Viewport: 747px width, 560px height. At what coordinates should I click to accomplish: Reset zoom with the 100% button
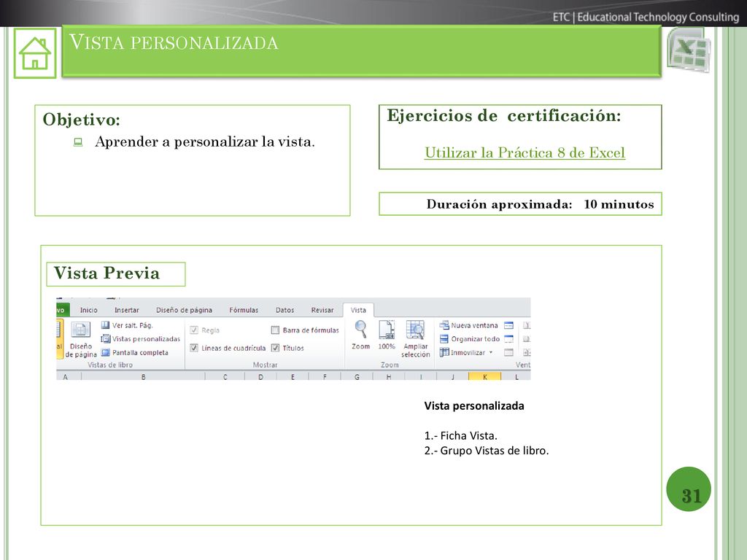(387, 335)
